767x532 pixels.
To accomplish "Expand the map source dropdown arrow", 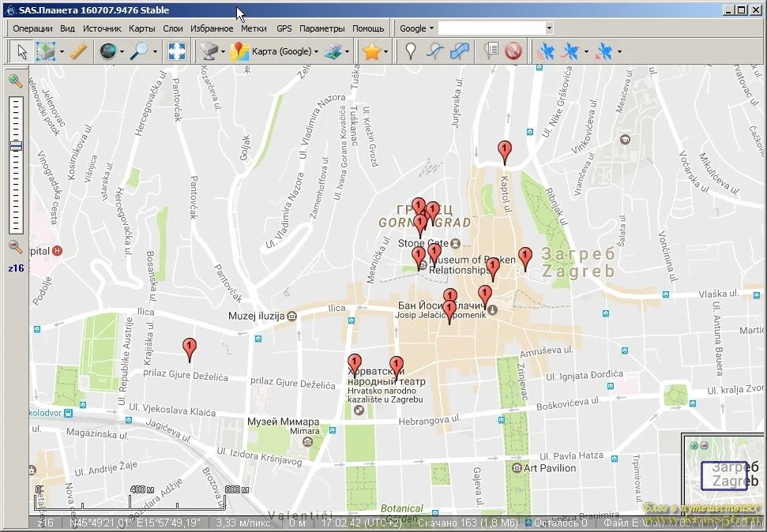I will 223,51.
